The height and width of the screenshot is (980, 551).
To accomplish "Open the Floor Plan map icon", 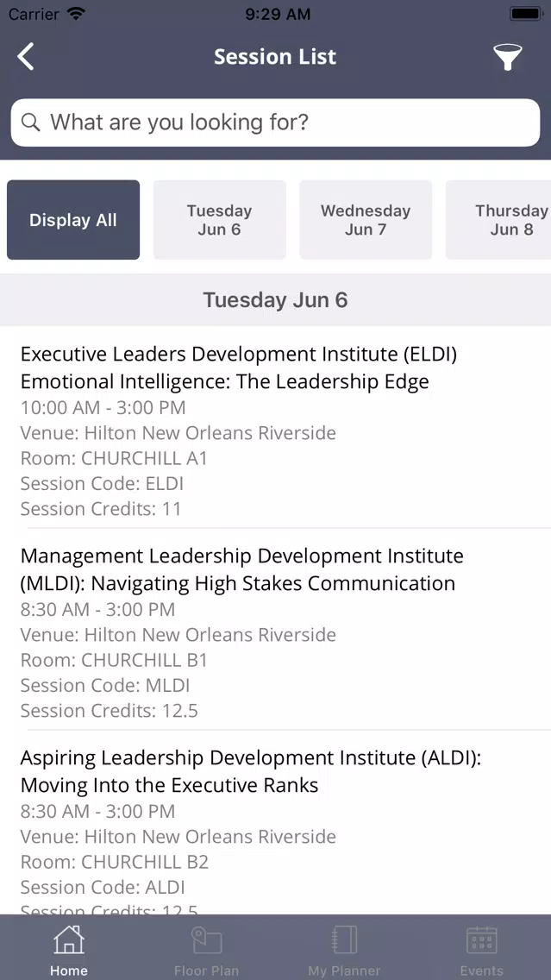I will tap(207, 940).
